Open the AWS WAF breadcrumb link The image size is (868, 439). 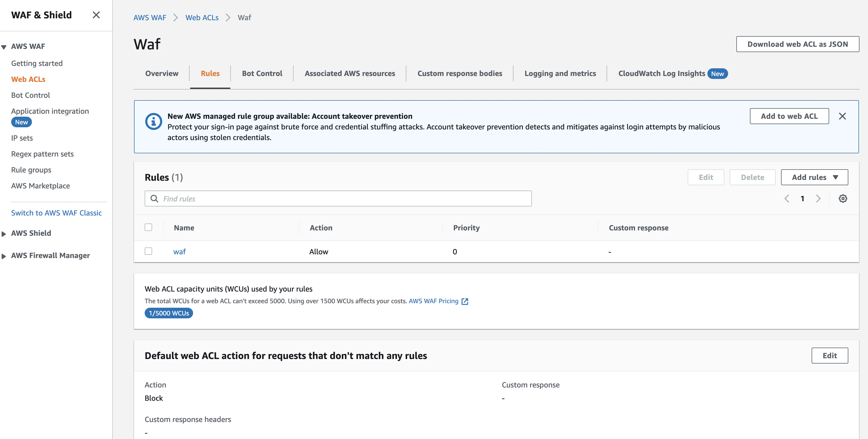150,18
